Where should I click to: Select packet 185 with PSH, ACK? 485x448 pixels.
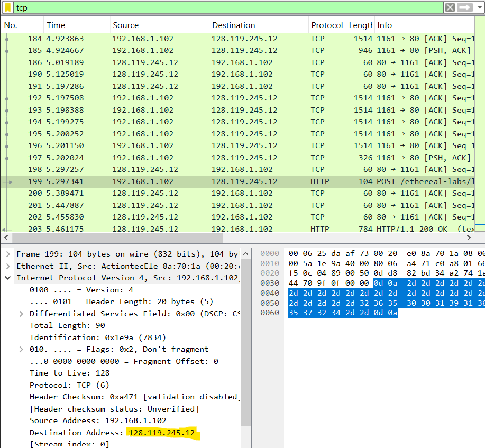[237, 50]
